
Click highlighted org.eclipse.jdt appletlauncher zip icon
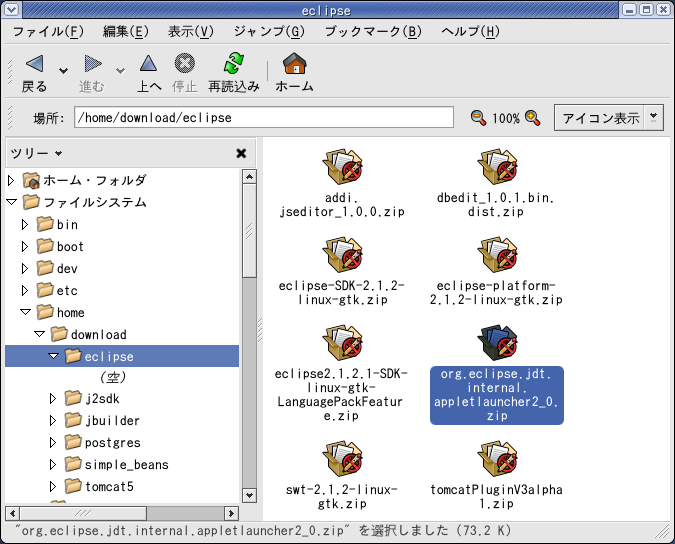pyautogui.click(x=497, y=343)
